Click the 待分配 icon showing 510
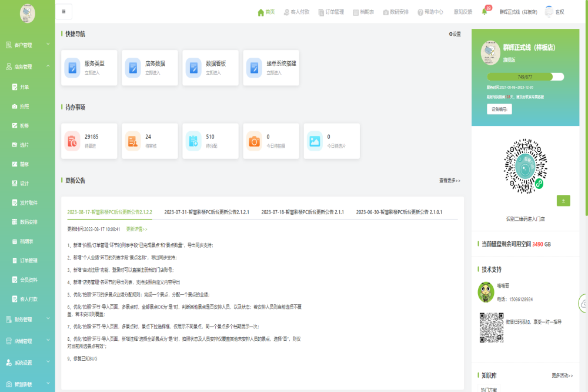588x392 pixels. tap(193, 141)
